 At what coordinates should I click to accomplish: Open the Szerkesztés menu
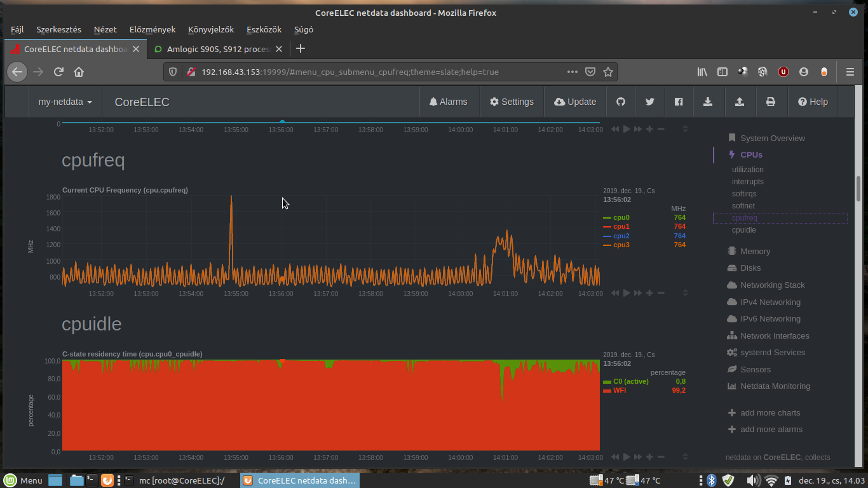pyautogui.click(x=58, y=29)
